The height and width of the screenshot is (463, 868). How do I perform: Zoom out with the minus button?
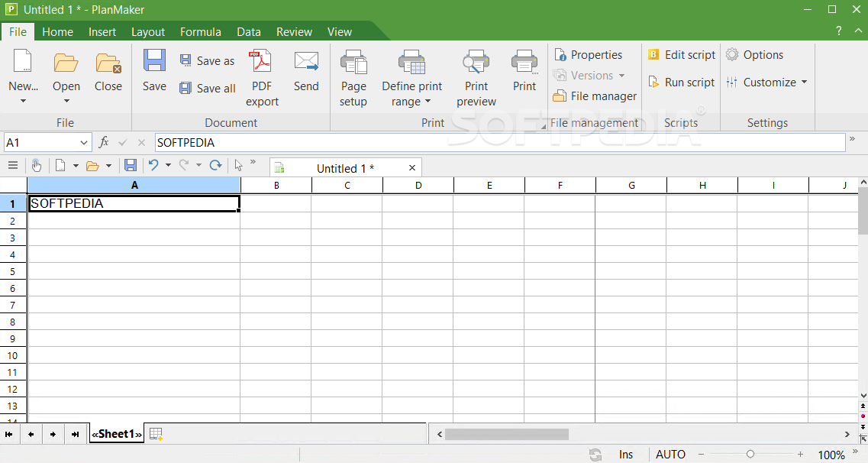pyautogui.click(x=701, y=454)
